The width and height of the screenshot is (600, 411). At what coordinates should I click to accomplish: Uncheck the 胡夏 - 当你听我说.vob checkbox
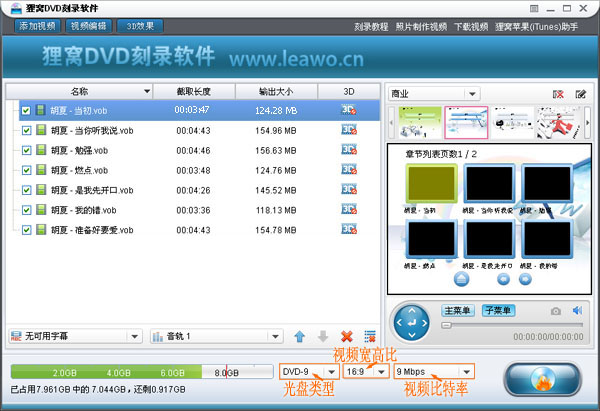26,130
